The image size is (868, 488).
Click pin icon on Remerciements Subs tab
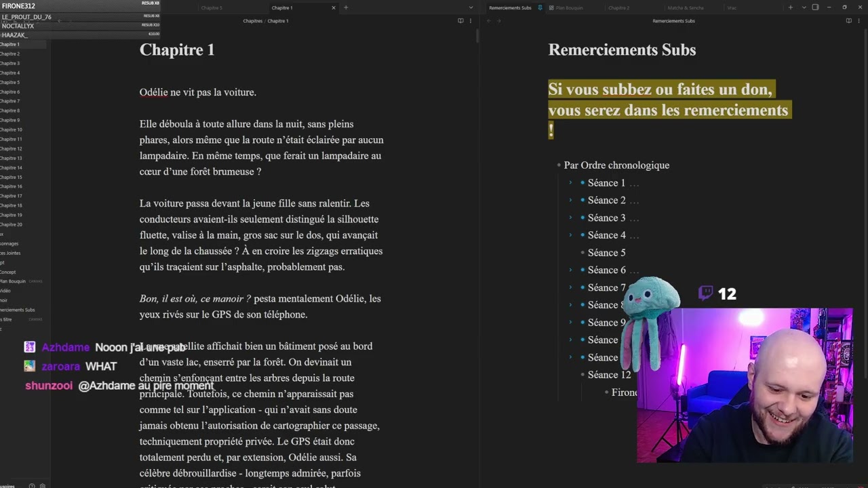(x=540, y=7)
